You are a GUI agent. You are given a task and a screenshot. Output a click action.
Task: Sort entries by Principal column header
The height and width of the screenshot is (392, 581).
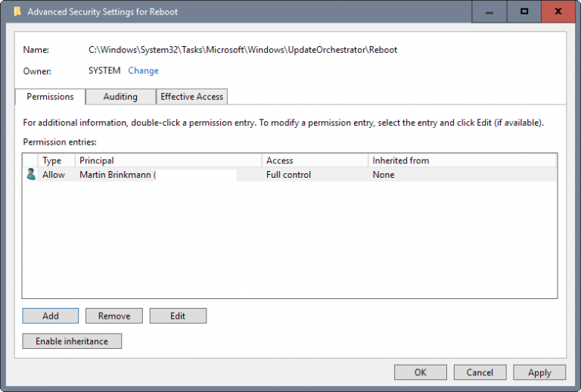point(168,160)
